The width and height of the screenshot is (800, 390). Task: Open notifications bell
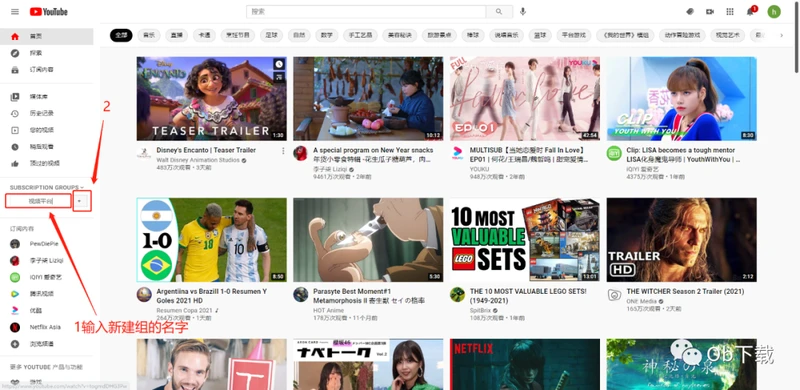[x=750, y=12]
